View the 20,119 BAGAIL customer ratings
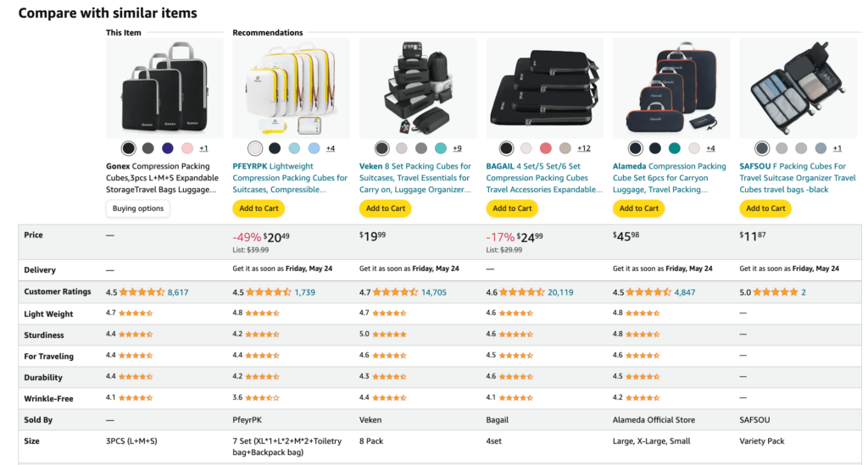The image size is (868, 465). [x=560, y=292]
